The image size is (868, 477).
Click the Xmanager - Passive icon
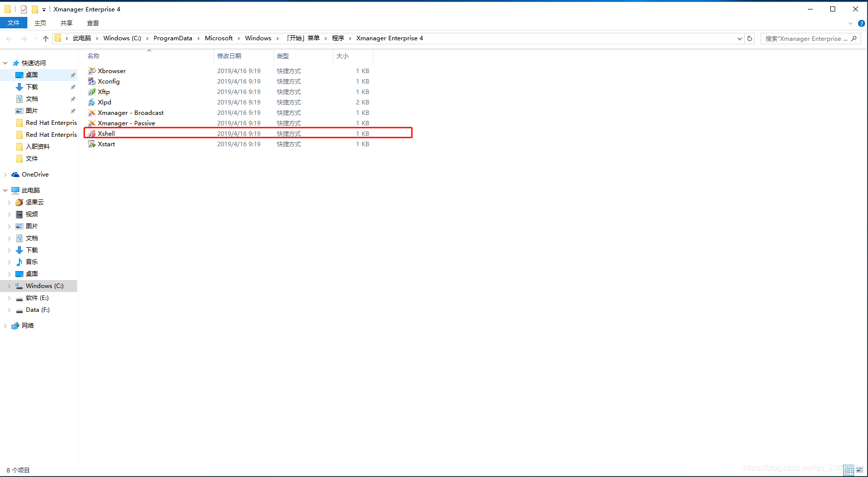point(92,123)
